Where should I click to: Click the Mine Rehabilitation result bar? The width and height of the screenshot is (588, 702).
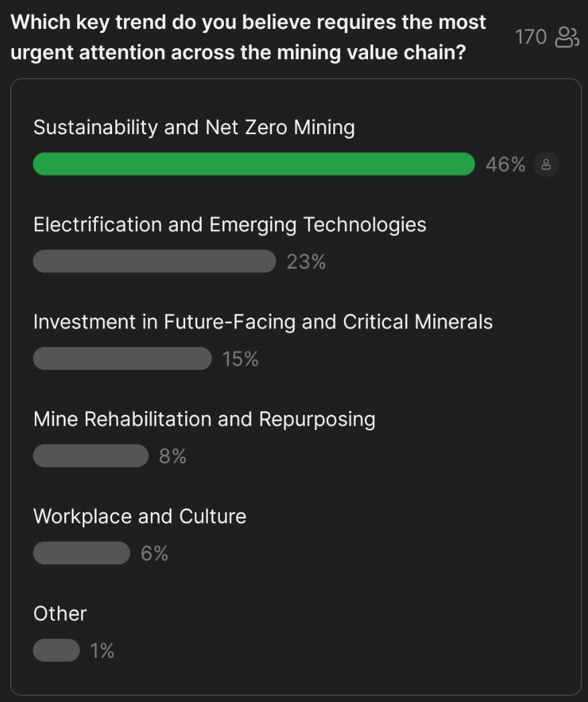tap(91, 456)
